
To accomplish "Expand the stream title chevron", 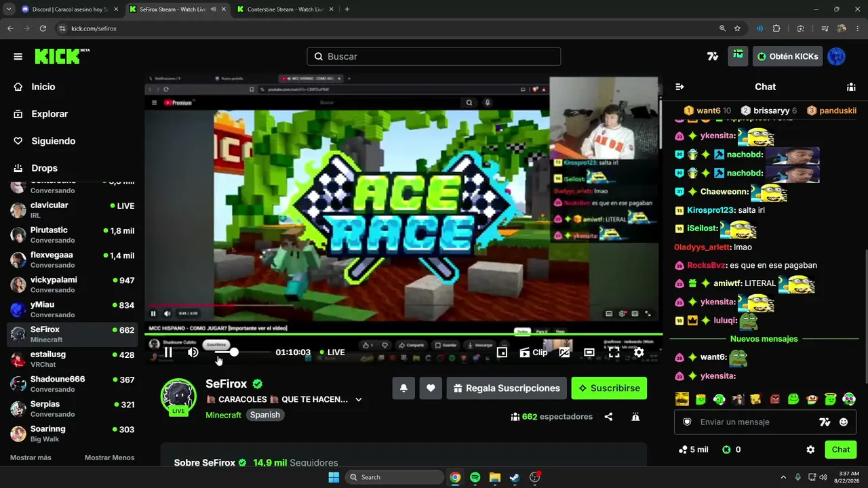I will point(359,400).
